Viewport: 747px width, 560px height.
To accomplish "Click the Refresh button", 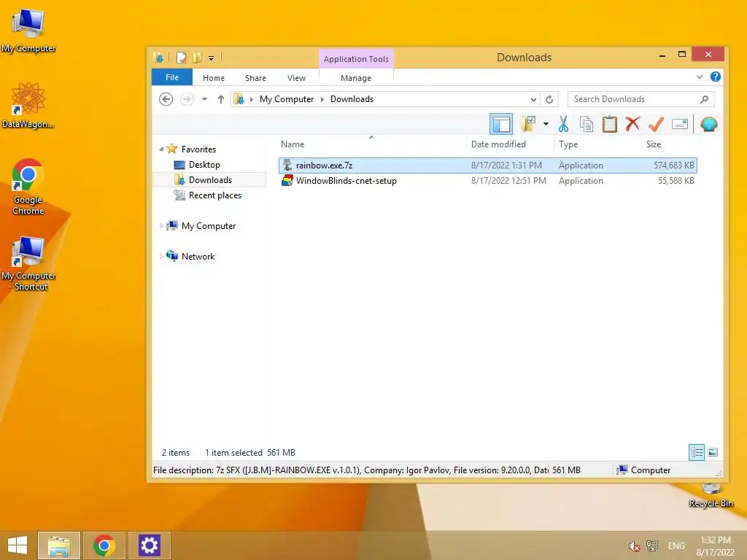I will (549, 99).
